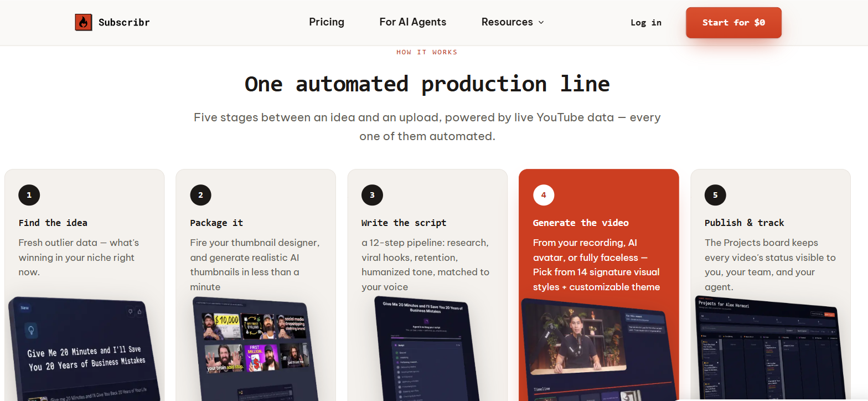Click the thumbs-up icon in the idea preview
The width and height of the screenshot is (868, 401).
(139, 312)
